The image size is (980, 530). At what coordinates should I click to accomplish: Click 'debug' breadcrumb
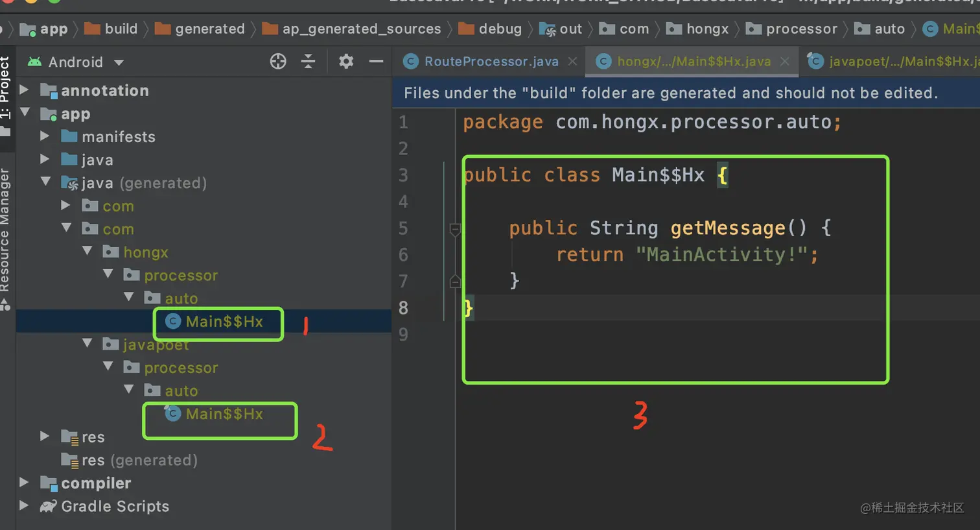point(500,29)
